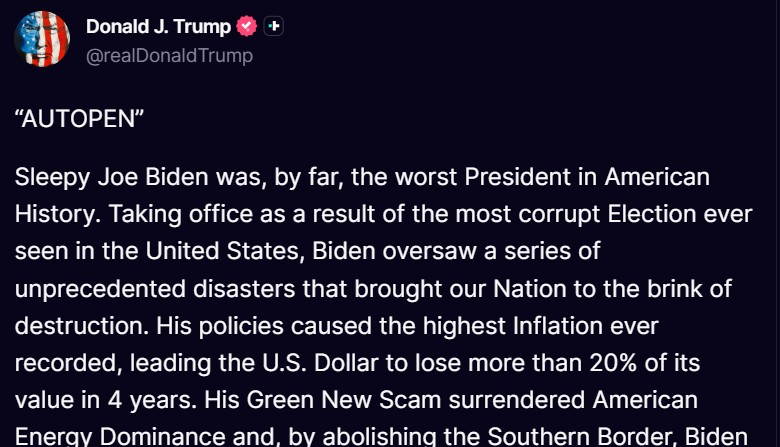780x447 pixels.
Task: Click the red verified checkmark badge
Action: pos(247,27)
